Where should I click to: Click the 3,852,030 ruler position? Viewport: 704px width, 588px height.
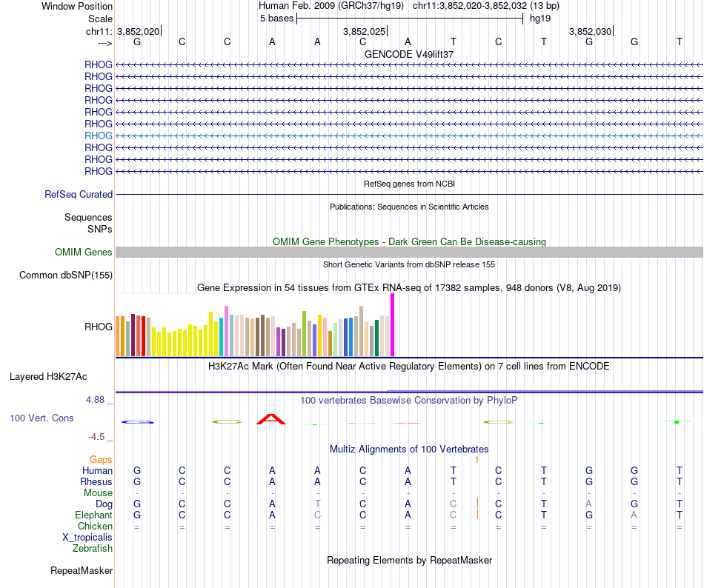tap(590, 31)
